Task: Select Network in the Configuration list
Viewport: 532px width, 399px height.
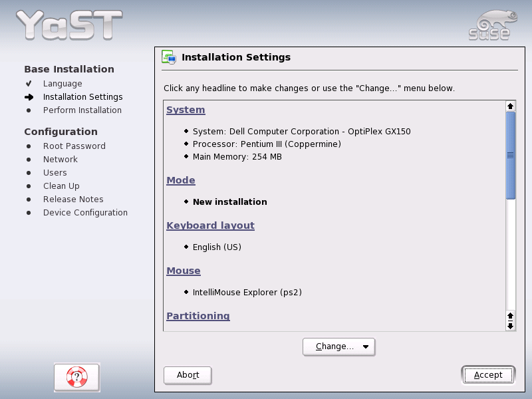Action: pyautogui.click(x=61, y=159)
